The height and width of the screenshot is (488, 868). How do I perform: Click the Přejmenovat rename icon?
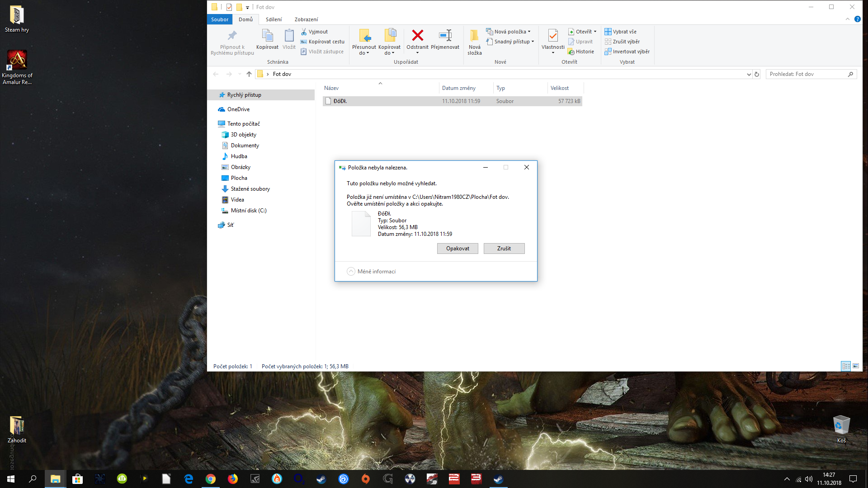click(445, 36)
